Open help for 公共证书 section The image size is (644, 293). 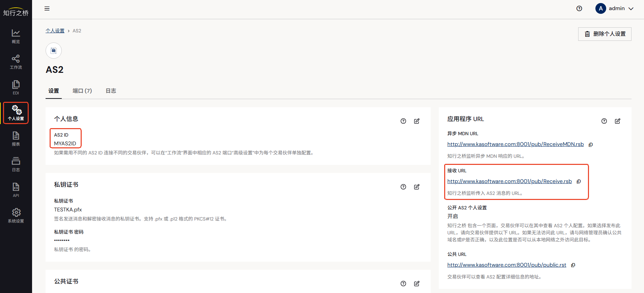tap(403, 284)
